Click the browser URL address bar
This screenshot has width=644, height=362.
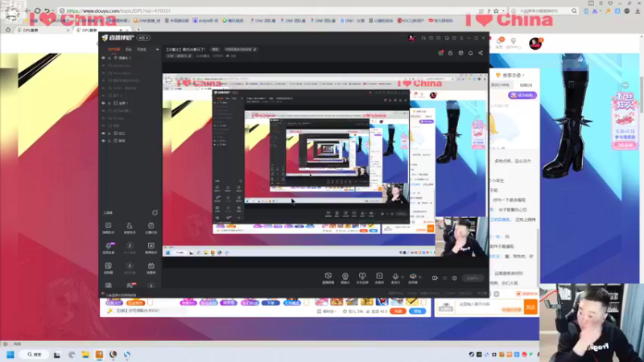click(x=267, y=10)
